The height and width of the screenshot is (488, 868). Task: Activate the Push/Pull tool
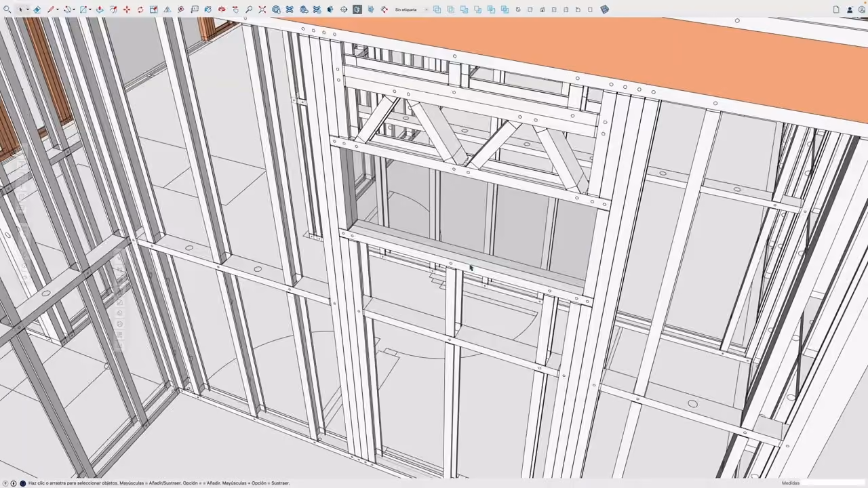(x=100, y=9)
